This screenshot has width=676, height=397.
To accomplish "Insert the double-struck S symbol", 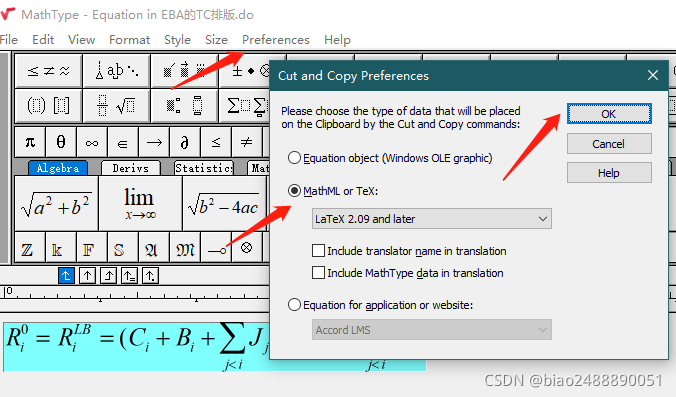I will 123,247.
